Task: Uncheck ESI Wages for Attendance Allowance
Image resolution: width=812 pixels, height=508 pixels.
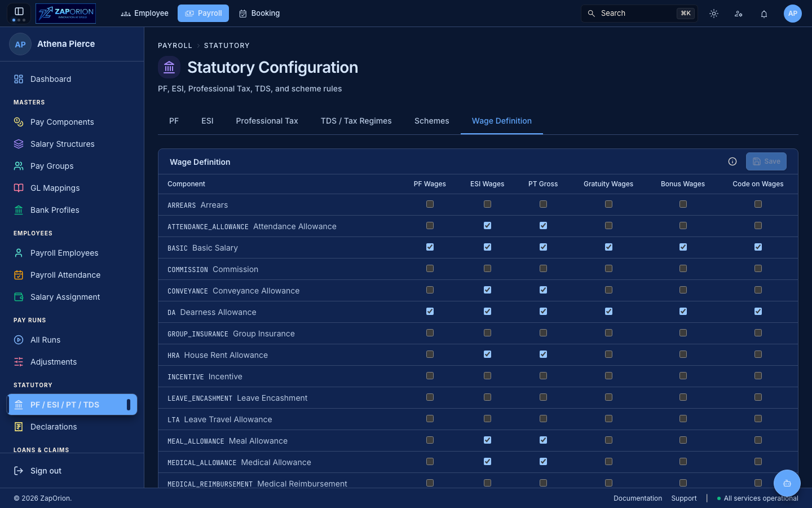Action: (488, 226)
